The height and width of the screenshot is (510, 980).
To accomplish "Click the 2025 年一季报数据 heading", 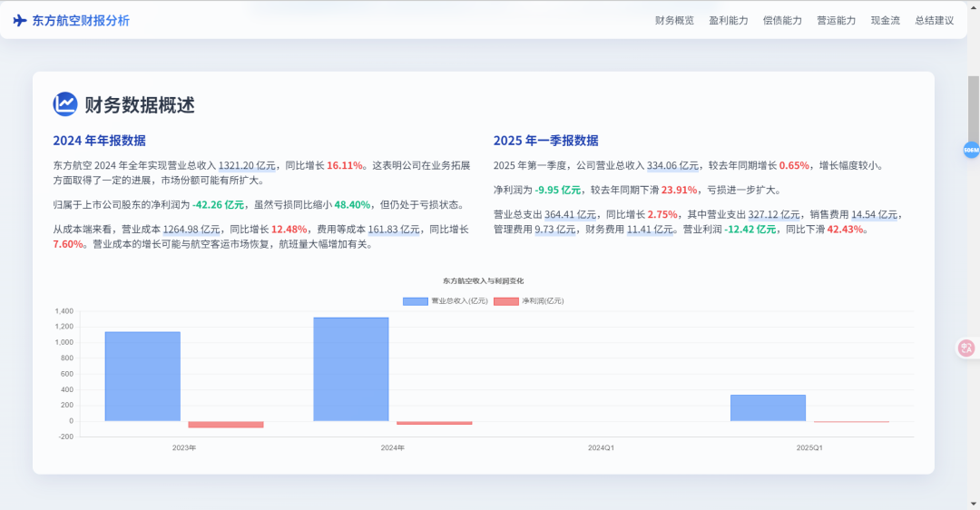I will (545, 141).
